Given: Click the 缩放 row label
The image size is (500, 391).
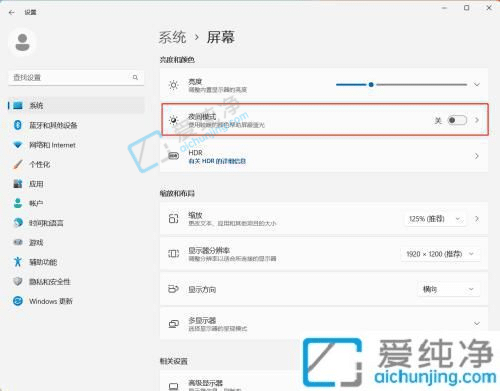Looking at the screenshot, I should click(x=195, y=215).
